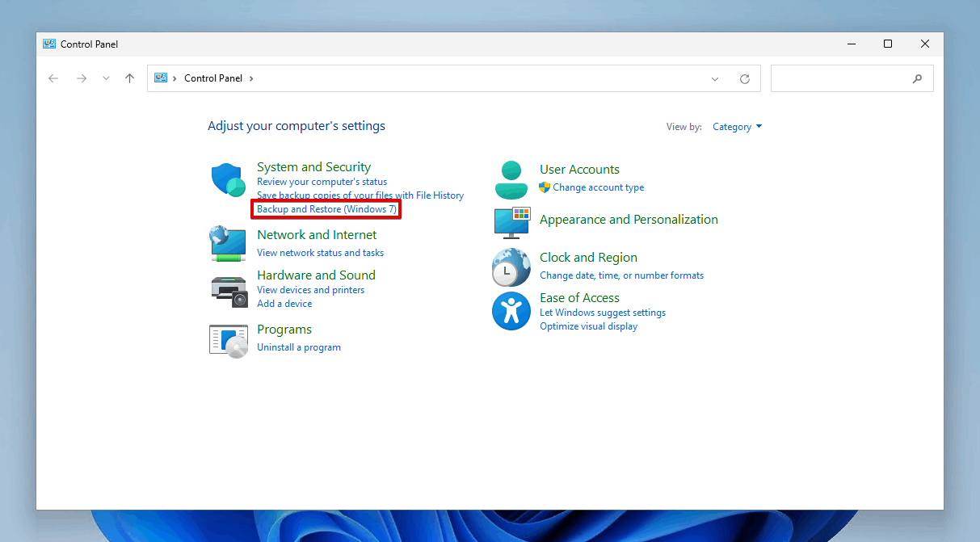Expand the chevron before Control Panel breadcrumb
Image resolution: width=980 pixels, height=542 pixels.
(175, 78)
